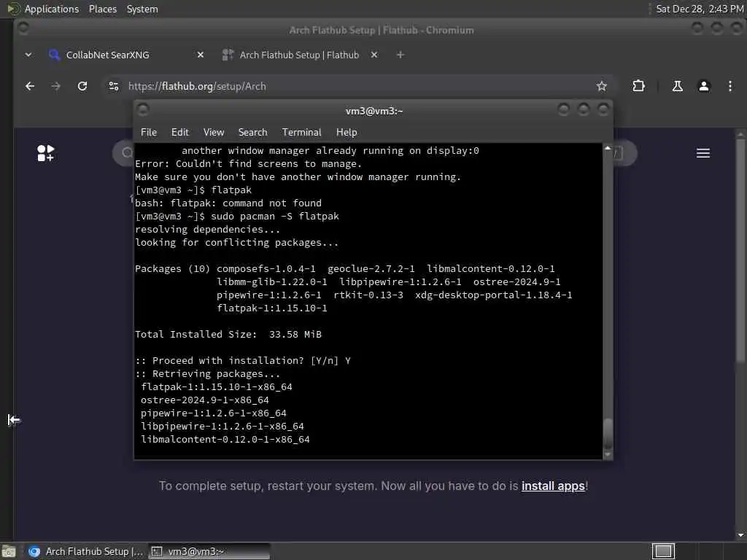Screen dimensions: 747x560
Task: Click 'flatpak-1:1.15.10-1-x86_64' retrieving line
Action: coord(216,386)
